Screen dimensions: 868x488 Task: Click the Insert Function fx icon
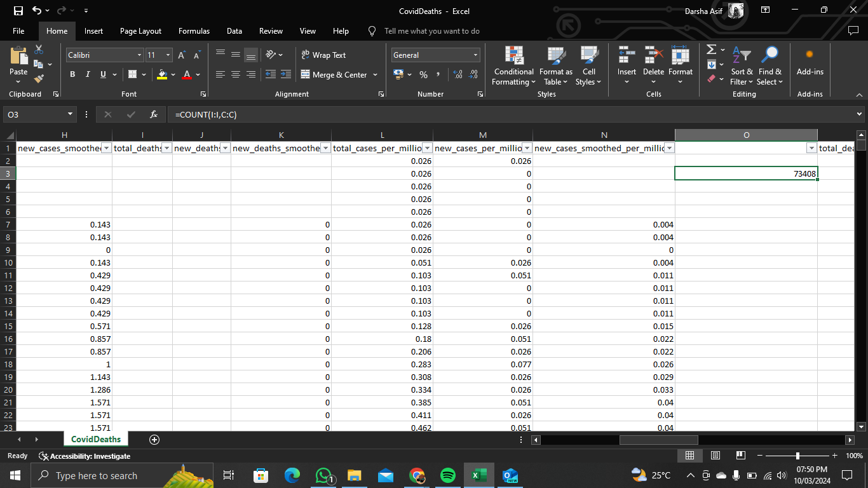[153, 114]
